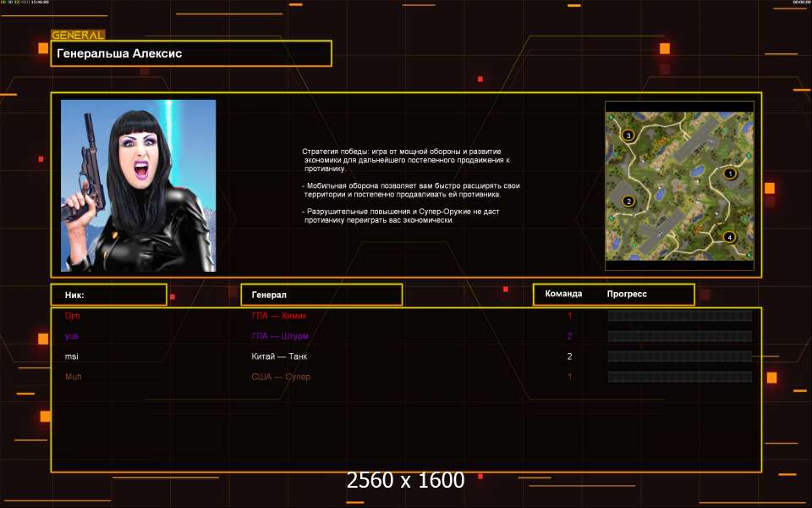Click the Ник: column header
The width and height of the screenshot is (812, 508).
point(108,295)
